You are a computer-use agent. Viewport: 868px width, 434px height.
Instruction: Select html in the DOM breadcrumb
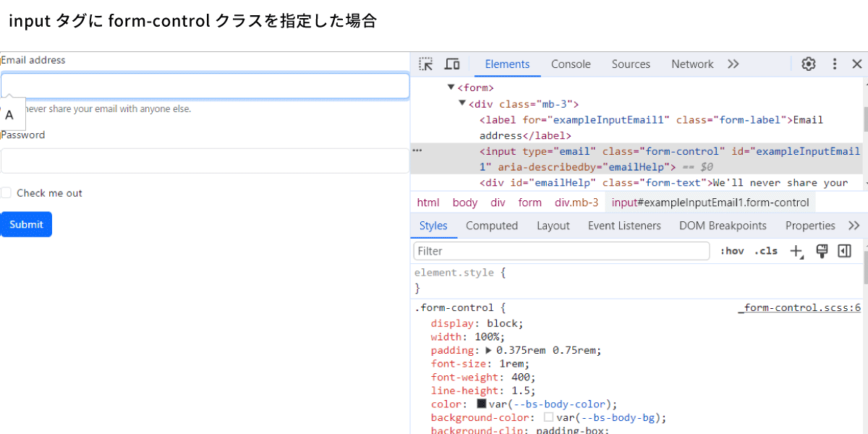[428, 203]
